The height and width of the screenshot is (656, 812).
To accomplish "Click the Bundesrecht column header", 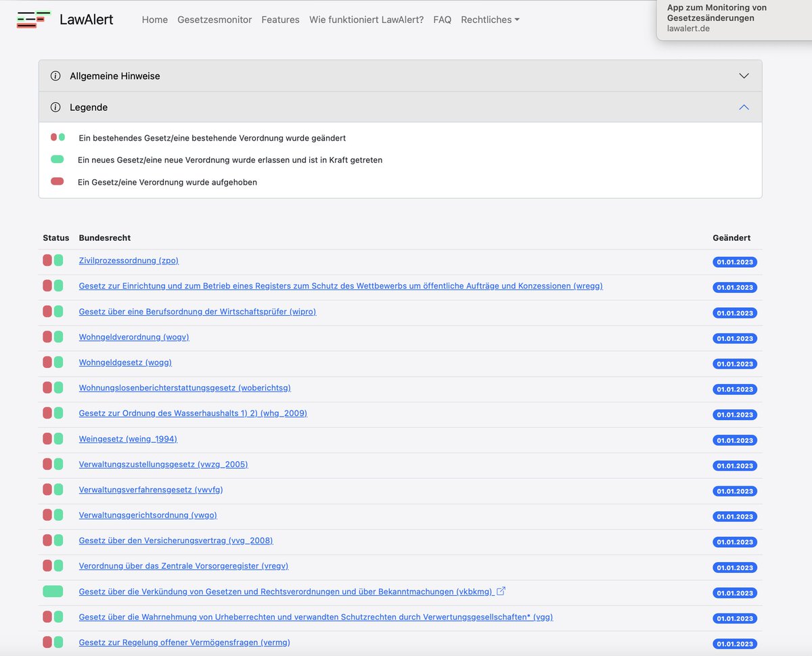I will click(105, 238).
